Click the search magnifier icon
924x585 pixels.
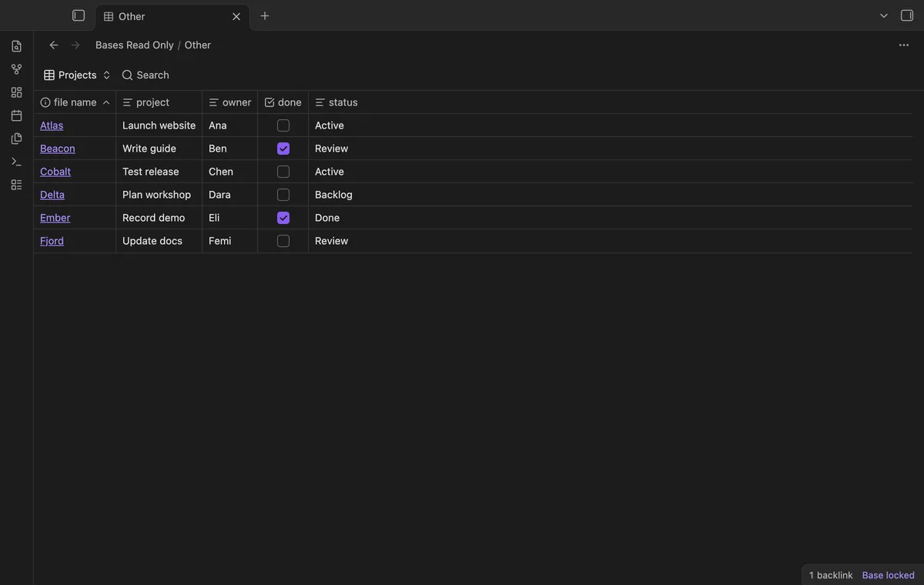[128, 75]
